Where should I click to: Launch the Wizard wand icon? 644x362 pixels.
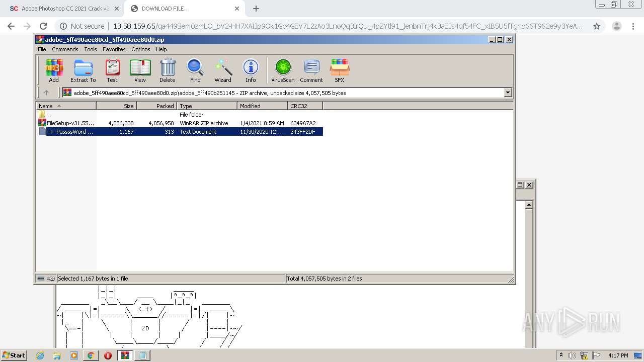point(223,70)
